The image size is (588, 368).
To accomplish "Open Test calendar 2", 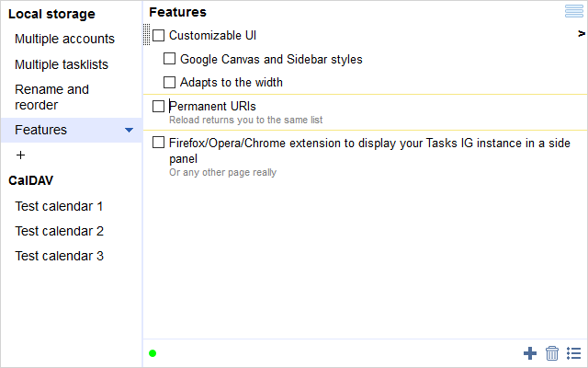I will [x=59, y=231].
